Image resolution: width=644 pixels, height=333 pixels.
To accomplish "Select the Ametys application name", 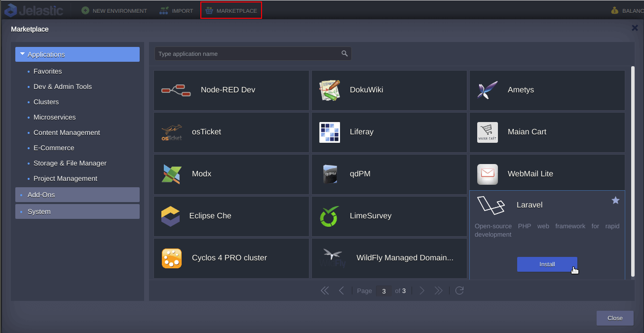I will (521, 90).
